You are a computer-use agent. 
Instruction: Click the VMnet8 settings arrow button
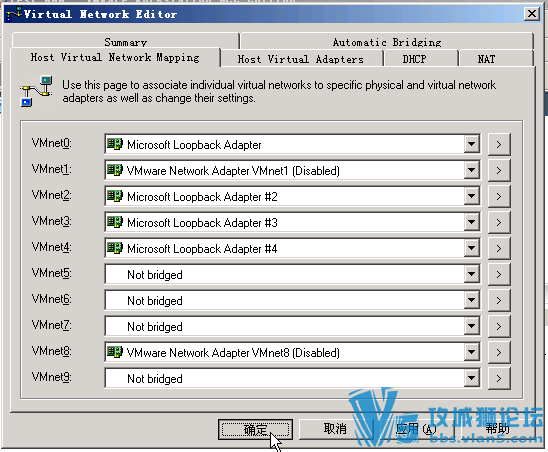pos(499,352)
